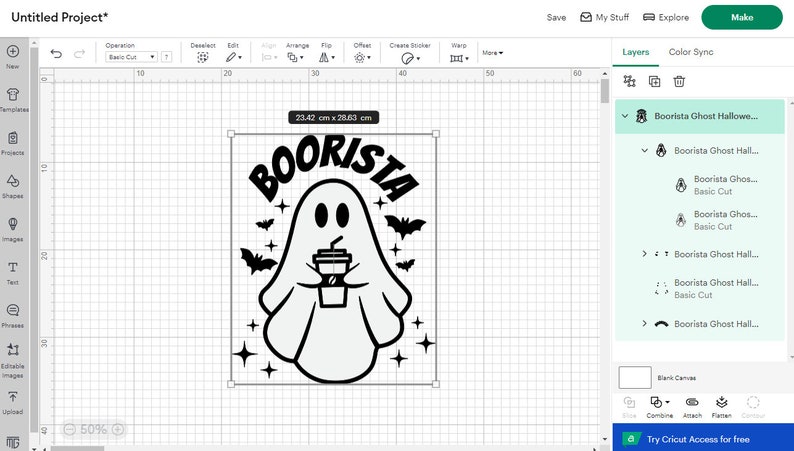The image size is (794, 451).
Task: Open the Upload tool
Action: coord(13,402)
